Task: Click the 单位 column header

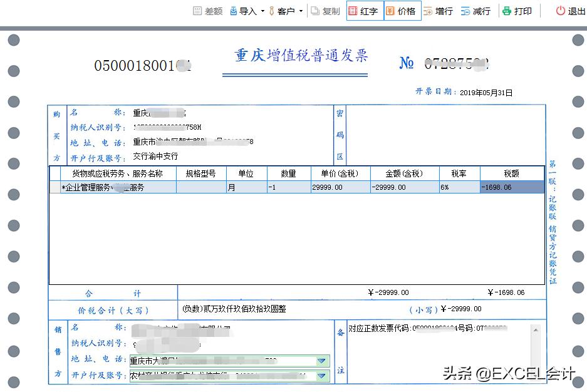Action: [246, 173]
